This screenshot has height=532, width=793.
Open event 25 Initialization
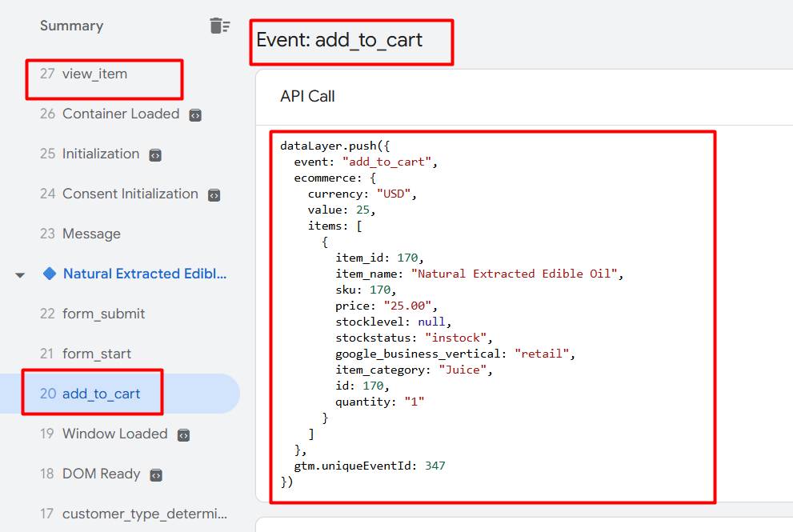click(x=100, y=154)
